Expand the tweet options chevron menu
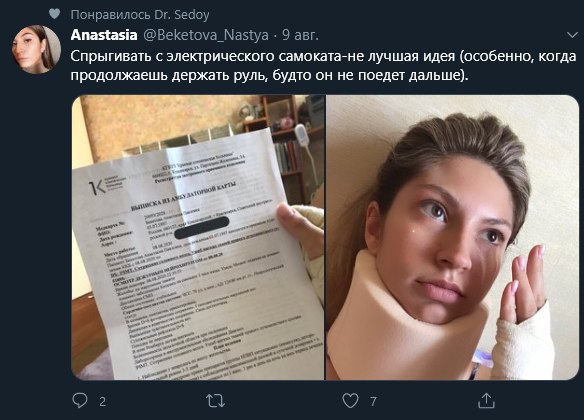The width and height of the screenshot is (584, 420). tap(572, 35)
